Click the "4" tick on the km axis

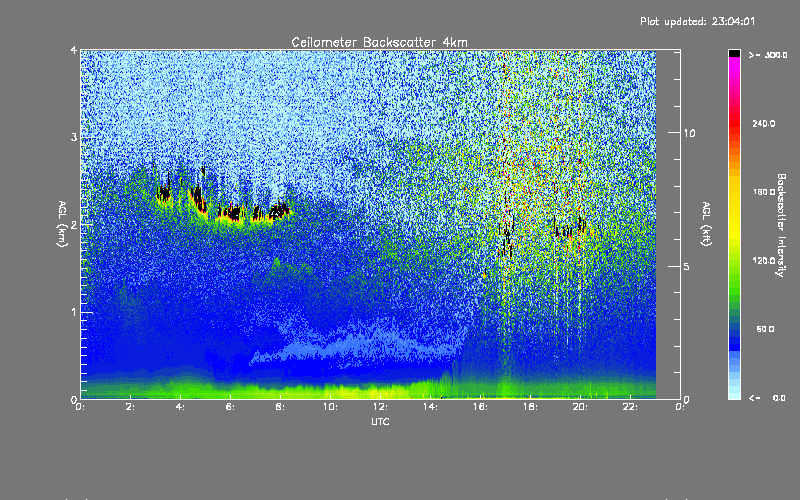point(73,51)
